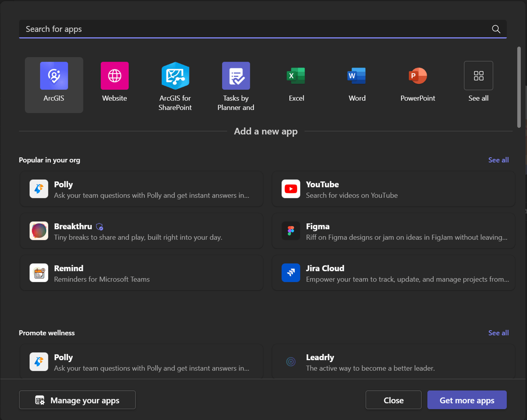This screenshot has height=420, width=527.
Task: See all Popular in your org apps
Action: pos(498,160)
